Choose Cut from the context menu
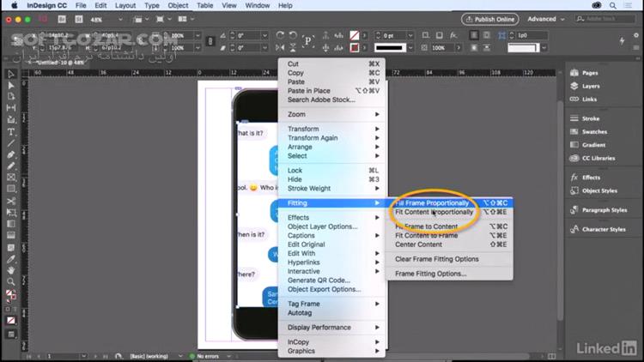Viewport: 644px width, 362px height. (331, 63)
